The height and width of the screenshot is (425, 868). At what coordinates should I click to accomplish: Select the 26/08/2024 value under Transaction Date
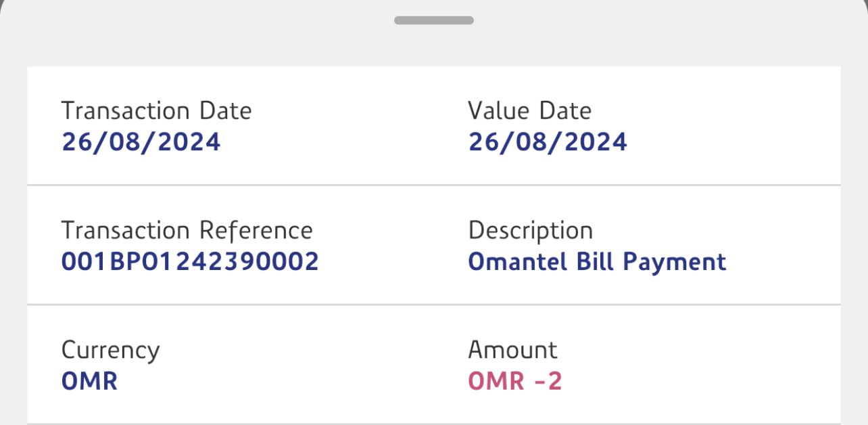pyautogui.click(x=141, y=142)
